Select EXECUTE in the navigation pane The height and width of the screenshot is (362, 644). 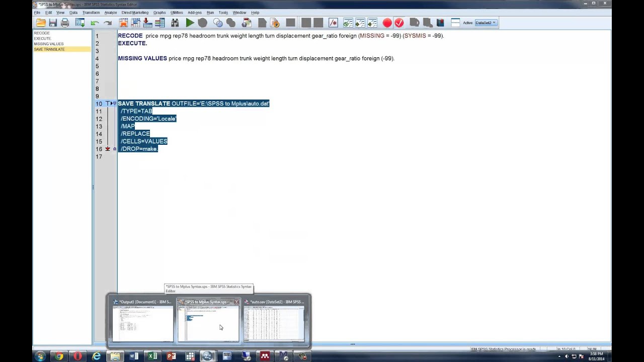pyautogui.click(x=42, y=39)
